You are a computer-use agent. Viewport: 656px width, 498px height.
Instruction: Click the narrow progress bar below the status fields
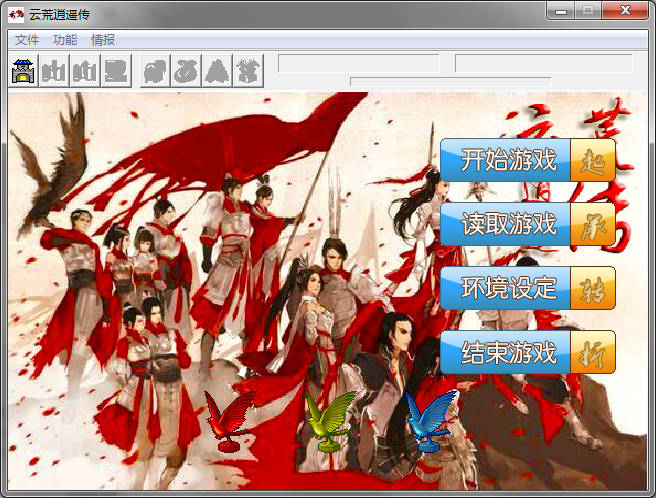(x=451, y=81)
